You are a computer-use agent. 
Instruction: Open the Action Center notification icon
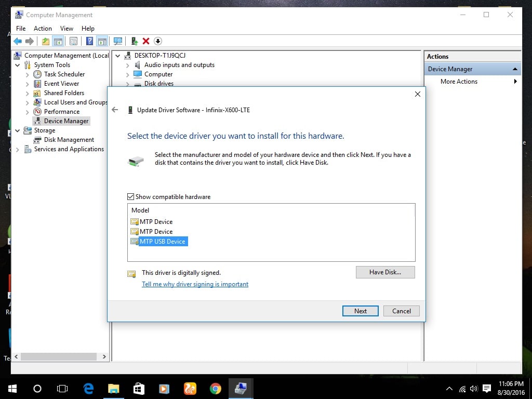click(x=487, y=389)
